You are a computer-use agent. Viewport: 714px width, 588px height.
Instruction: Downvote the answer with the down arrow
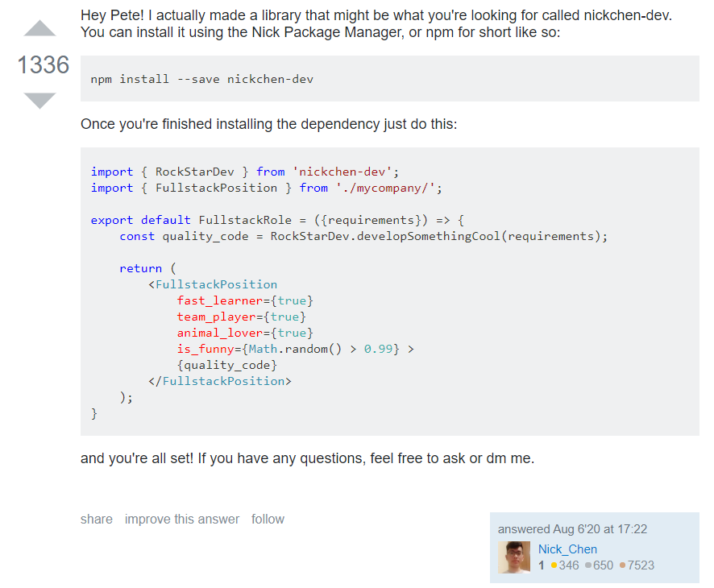click(x=39, y=98)
